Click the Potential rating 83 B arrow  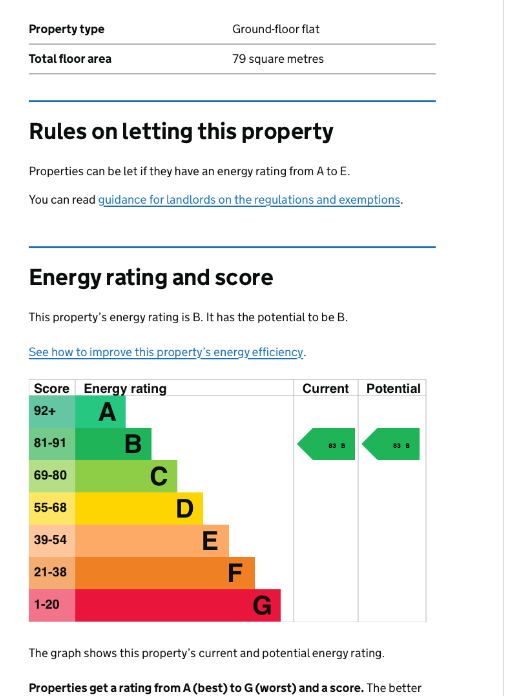[x=391, y=444]
